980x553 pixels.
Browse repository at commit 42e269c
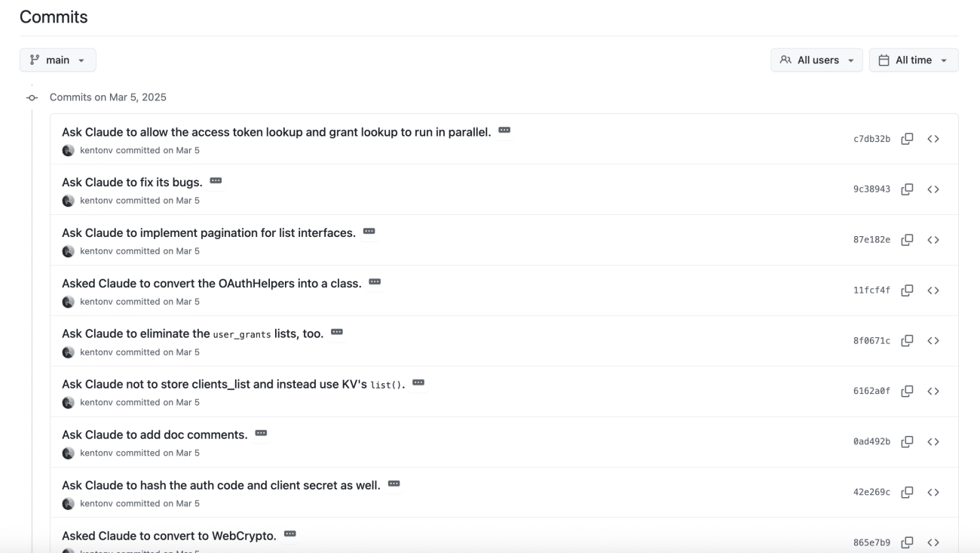tap(933, 492)
